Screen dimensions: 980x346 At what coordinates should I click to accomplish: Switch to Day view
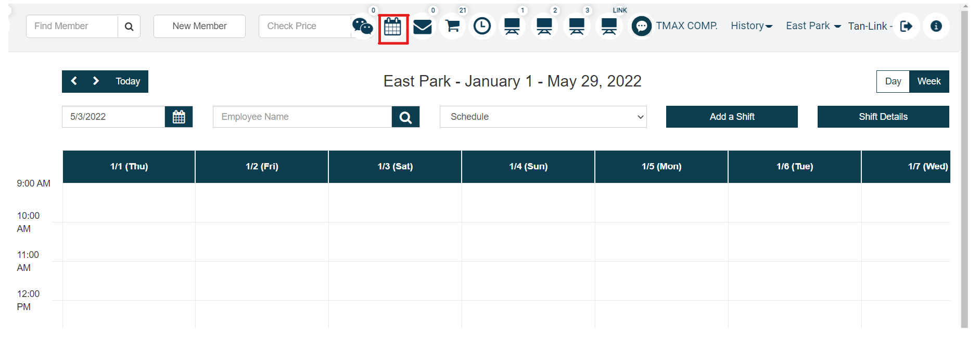(893, 81)
